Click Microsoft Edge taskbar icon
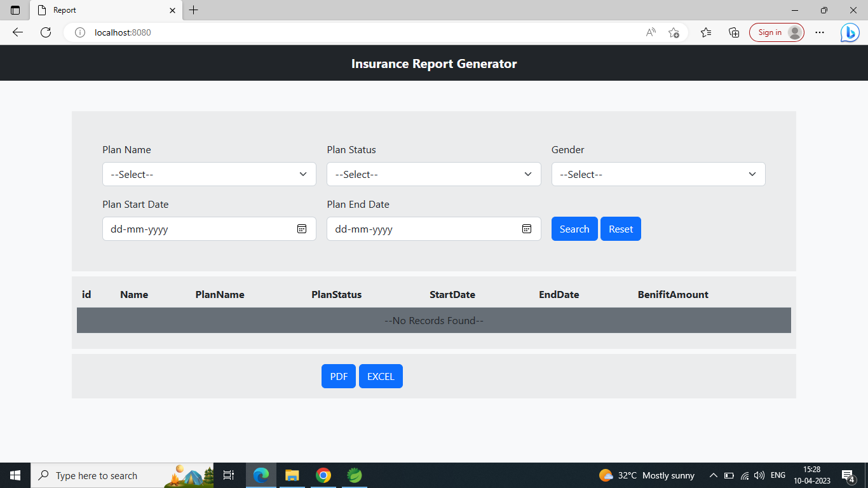868x488 pixels. tap(261, 475)
